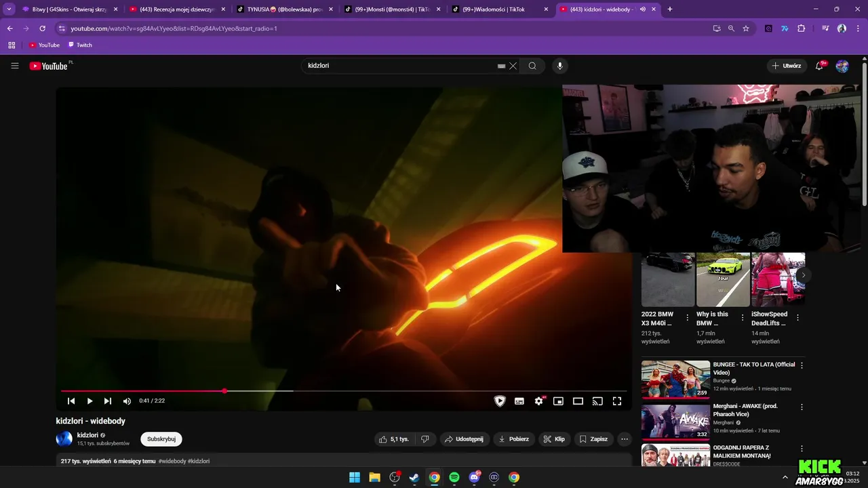The image size is (868, 488).
Task: Click Udostępnij share button
Action: (x=464, y=439)
